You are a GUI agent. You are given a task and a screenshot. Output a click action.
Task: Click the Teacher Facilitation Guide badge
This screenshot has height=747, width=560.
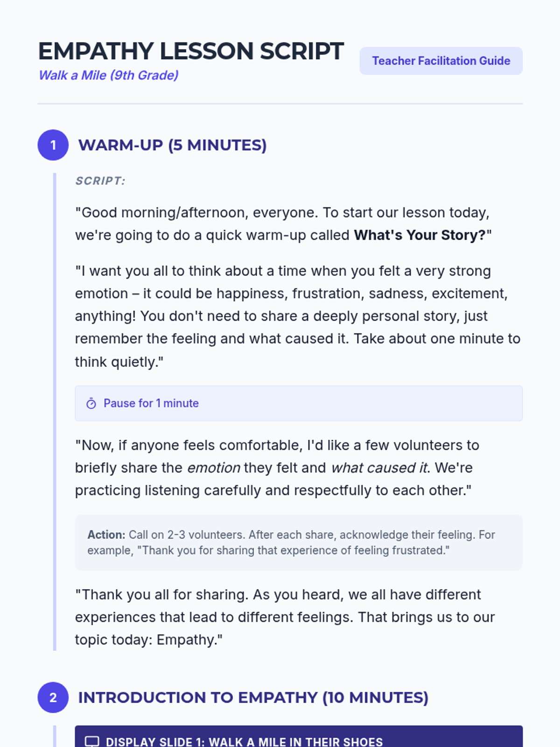coord(441,61)
